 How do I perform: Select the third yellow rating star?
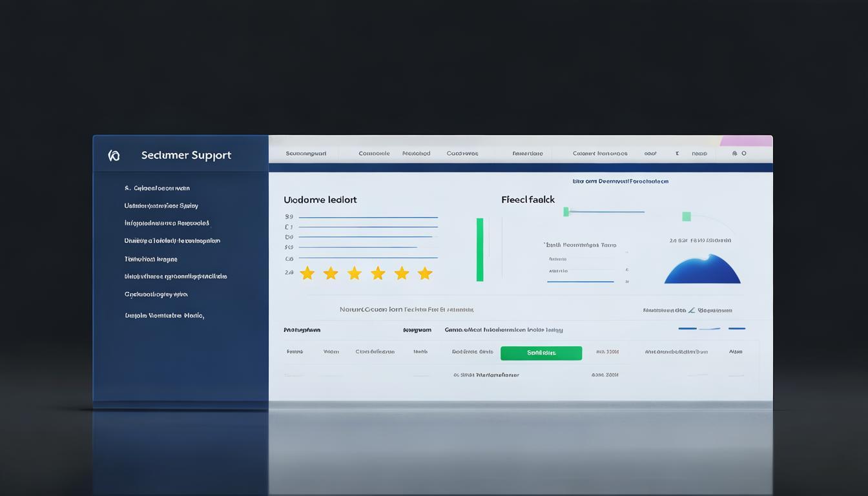tap(355, 273)
